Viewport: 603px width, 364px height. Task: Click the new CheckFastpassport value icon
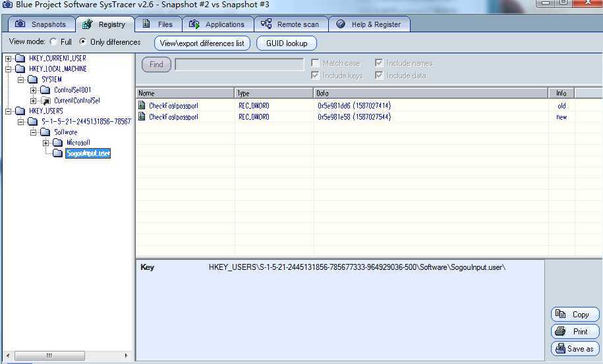pyautogui.click(x=142, y=117)
